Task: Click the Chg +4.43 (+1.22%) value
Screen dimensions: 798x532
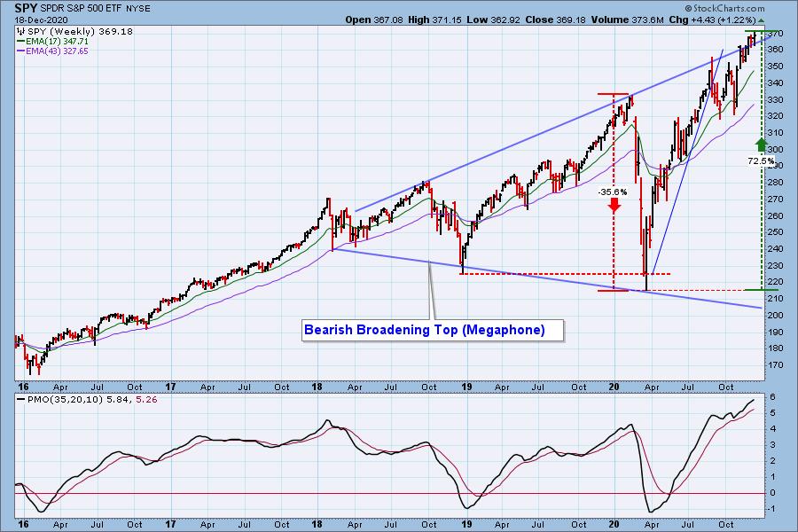Action: [711, 20]
